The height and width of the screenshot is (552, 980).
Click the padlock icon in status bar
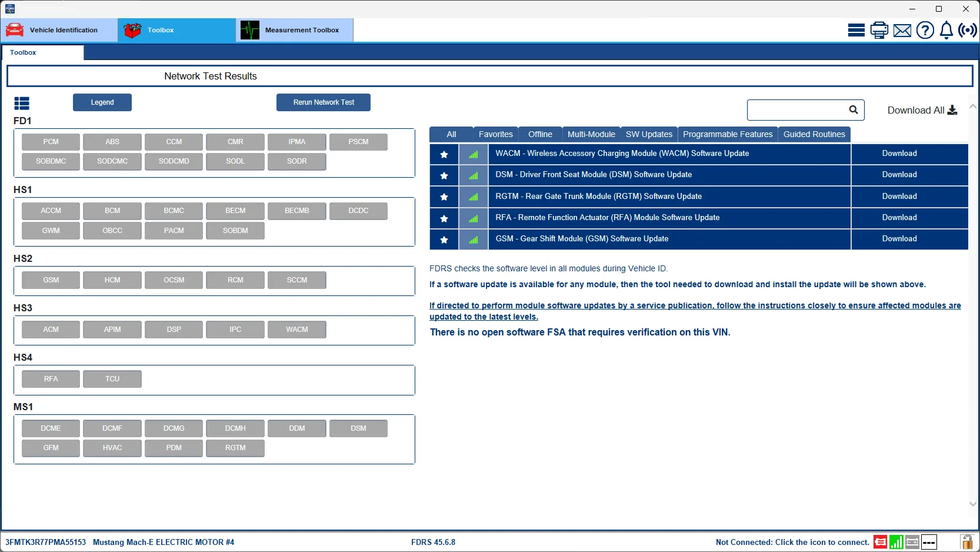(x=966, y=542)
